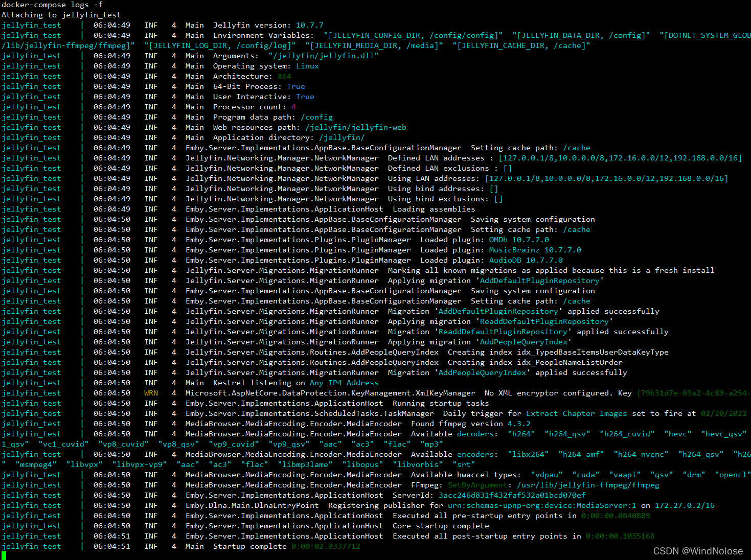Click 'Extract Chapter Images' task name
751x560 pixels.
click(x=577, y=413)
